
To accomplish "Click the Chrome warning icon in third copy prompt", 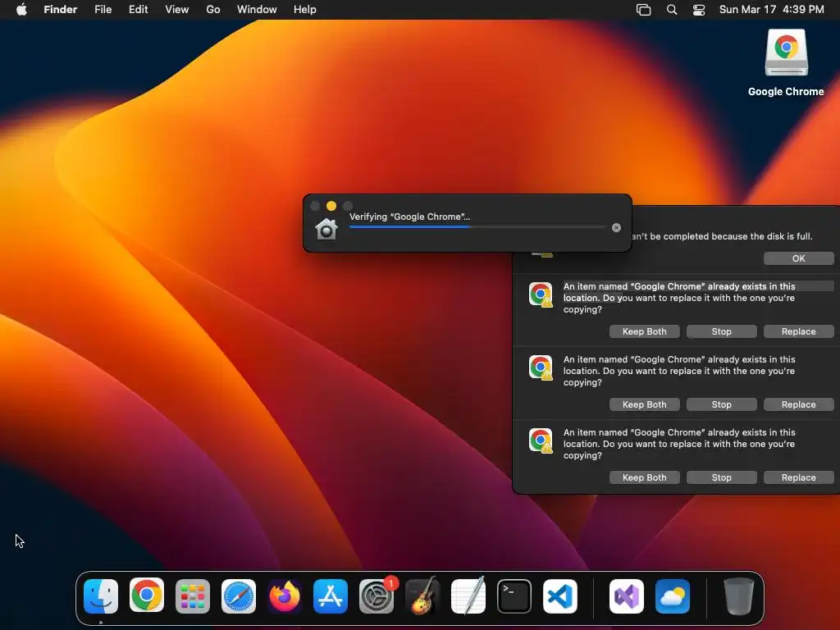I will 541,441.
